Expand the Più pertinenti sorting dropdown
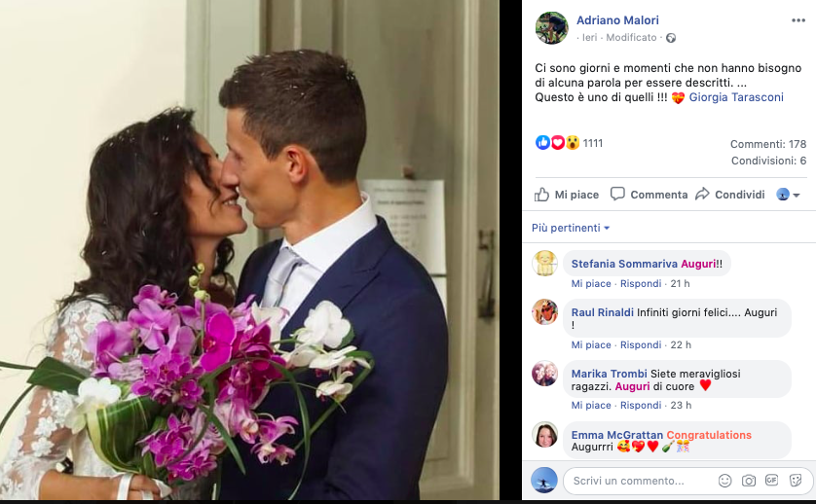This screenshot has height=504, width=816. click(571, 228)
